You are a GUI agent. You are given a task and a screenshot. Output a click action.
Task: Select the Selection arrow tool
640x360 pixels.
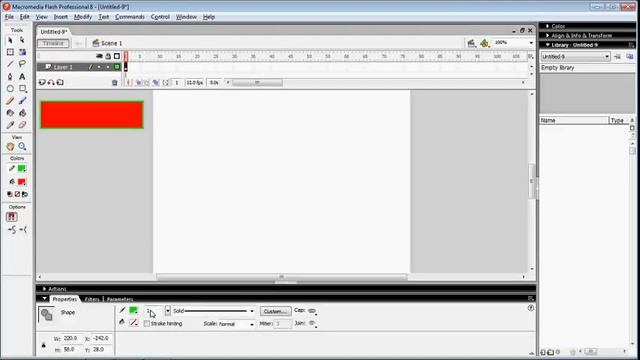point(10,40)
